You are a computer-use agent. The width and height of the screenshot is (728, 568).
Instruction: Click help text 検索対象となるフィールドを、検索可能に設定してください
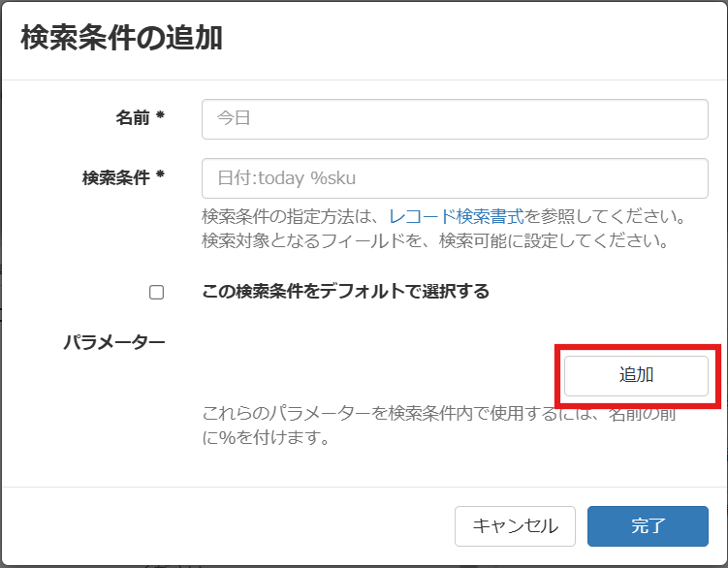click(435, 240)
